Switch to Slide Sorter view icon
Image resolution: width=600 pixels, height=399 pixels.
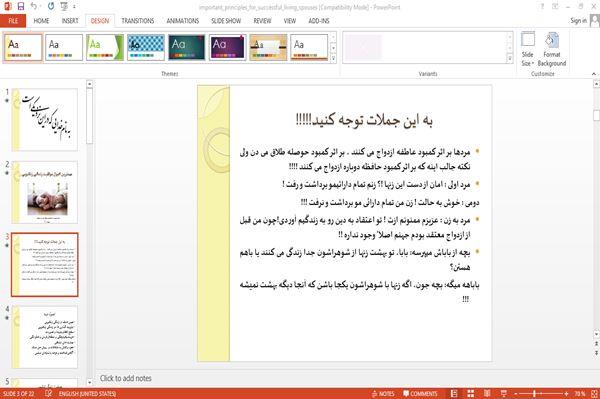471,394
